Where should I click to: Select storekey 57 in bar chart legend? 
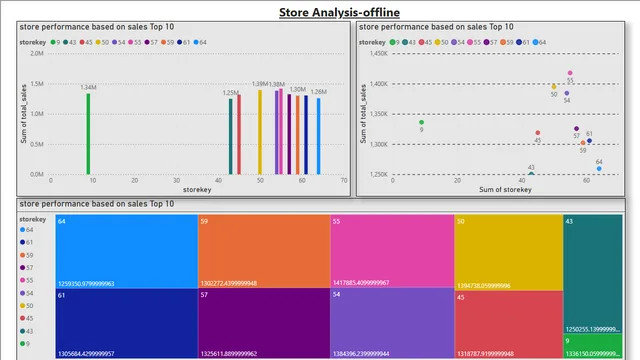(x=151, y=42)
